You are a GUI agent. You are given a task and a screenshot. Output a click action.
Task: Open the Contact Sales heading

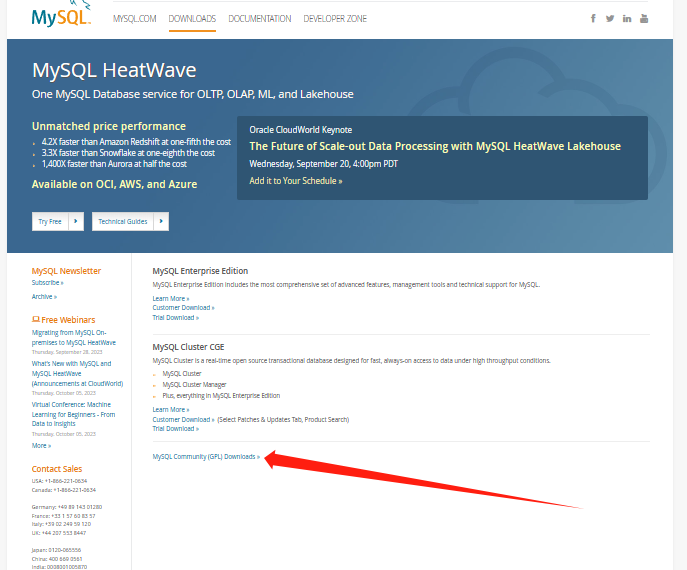click(57, 469)
